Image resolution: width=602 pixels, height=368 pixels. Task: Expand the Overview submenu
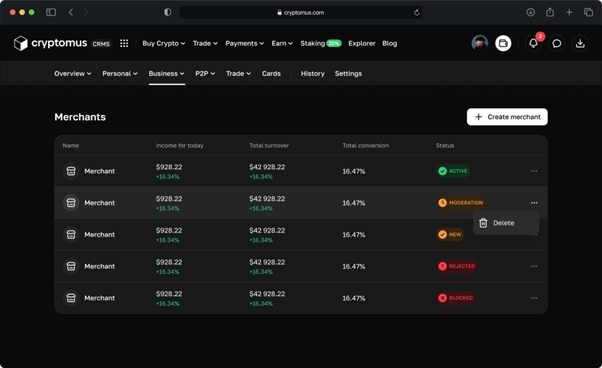click(x=73, y=73)
